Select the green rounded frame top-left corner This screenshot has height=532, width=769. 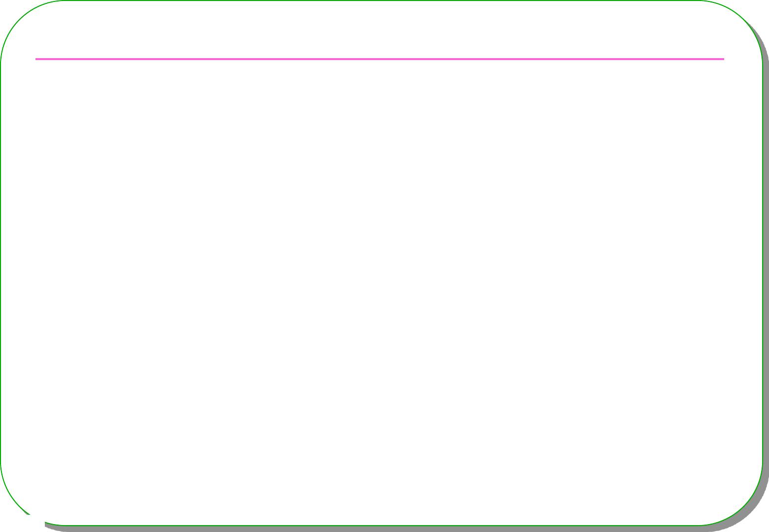20,20
